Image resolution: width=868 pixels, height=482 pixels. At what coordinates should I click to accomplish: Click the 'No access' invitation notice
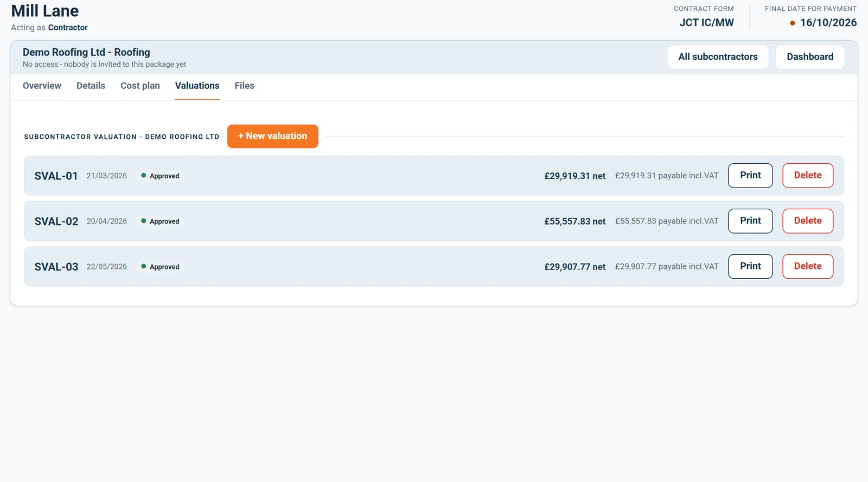[104, 65]
